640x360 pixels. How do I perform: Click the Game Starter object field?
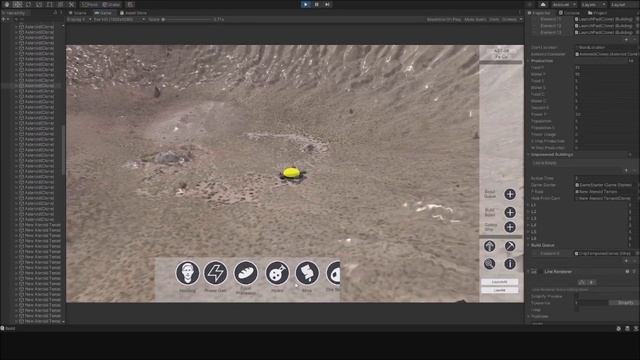[x=606, y=185]
